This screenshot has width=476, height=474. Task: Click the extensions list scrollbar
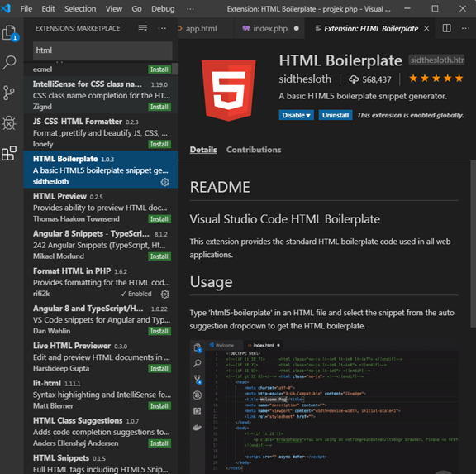(174, 69)
